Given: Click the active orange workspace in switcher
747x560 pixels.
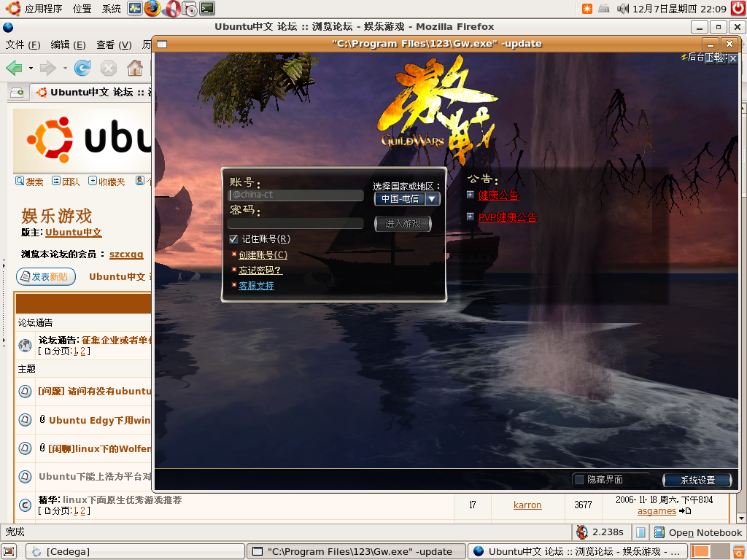Looking at the screenshot, I should (700, 551).
